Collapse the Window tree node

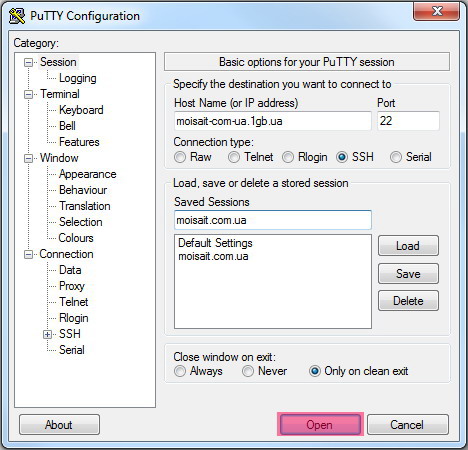click(x=29, y=158)
